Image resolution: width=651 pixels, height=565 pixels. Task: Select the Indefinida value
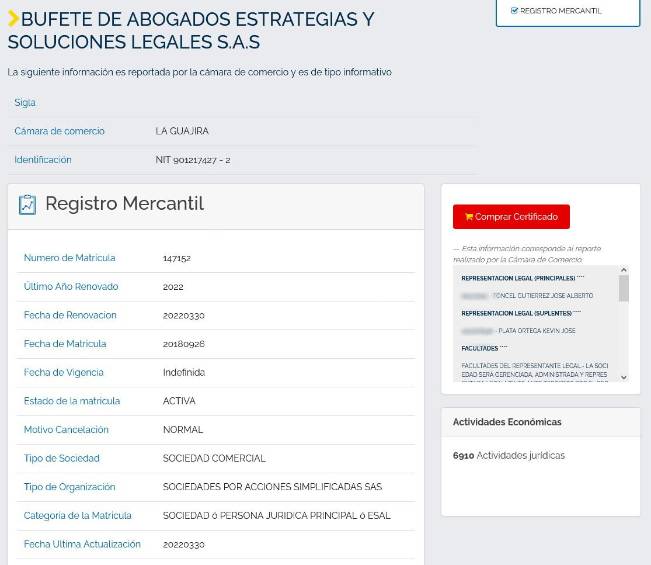pos(184,372)
